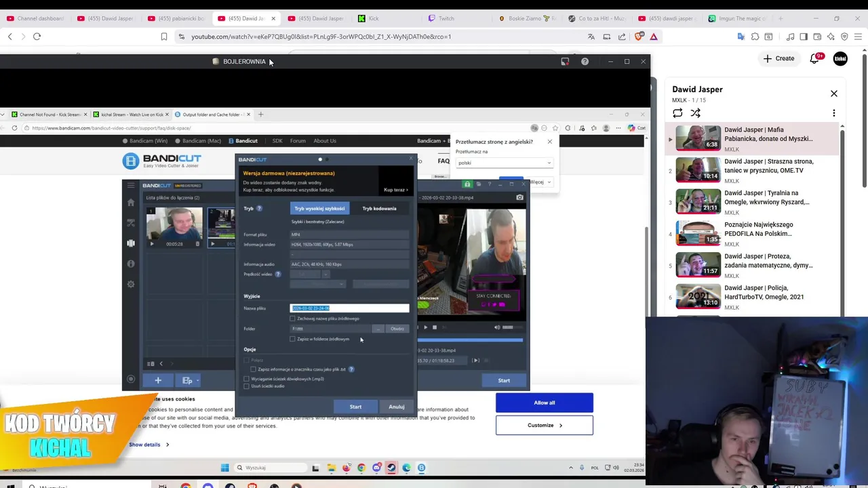Check save timestamp info as .txt file

pyautogui.click(x=254, y=369)
